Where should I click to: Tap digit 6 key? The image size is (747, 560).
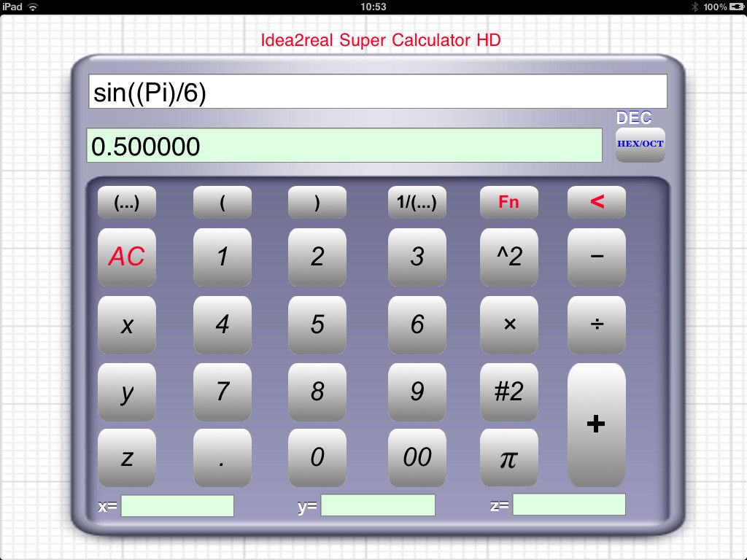(x=417, y=324)
